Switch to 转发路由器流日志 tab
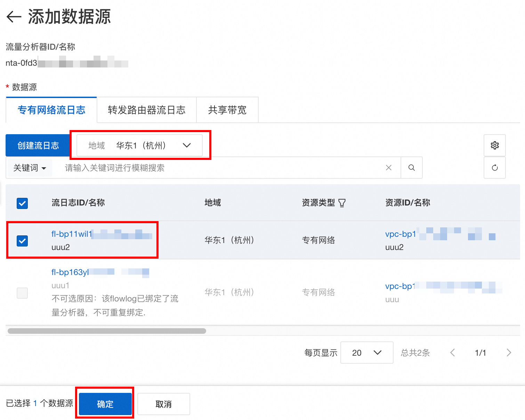Image resolution: width=525 pixels, height=420 pixels. (146, 110)
